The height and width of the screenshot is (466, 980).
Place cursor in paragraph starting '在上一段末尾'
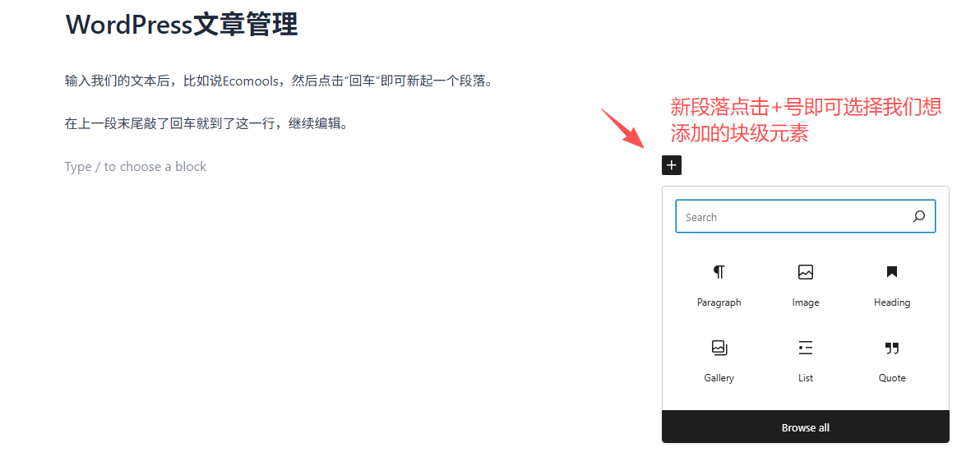coord(206,124)
